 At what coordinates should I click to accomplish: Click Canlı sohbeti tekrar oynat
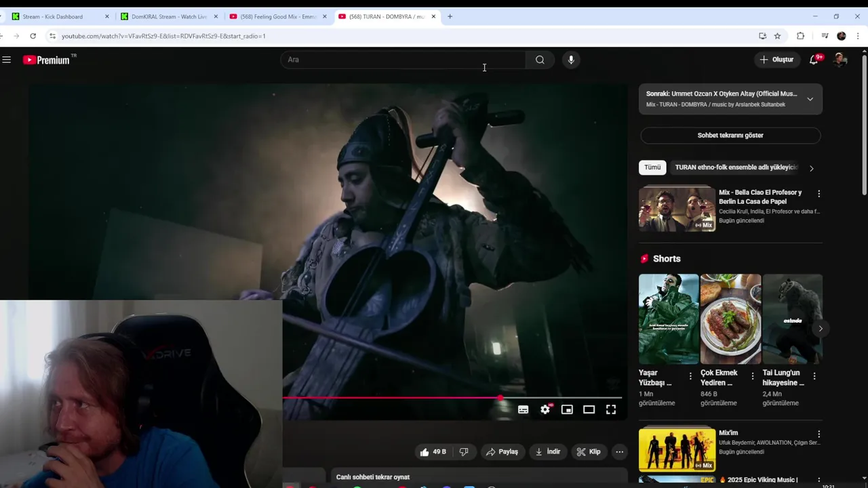[373, 477]
